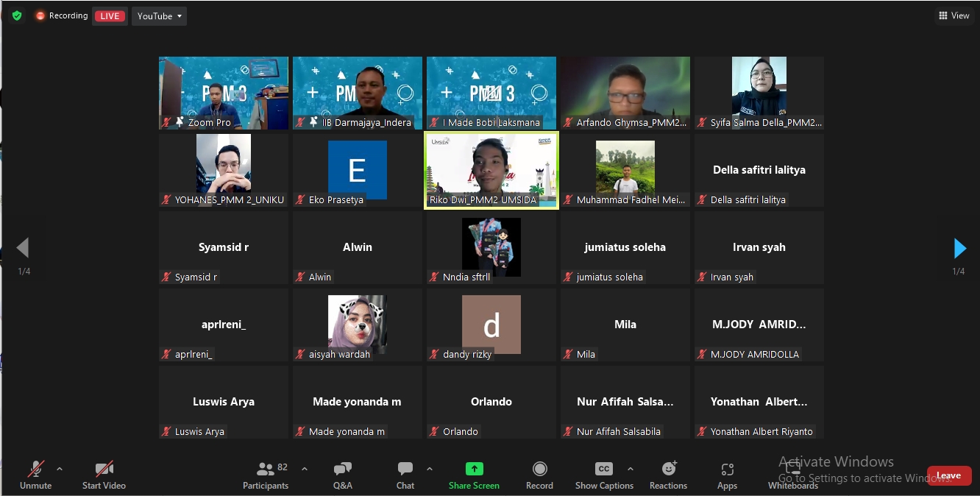Open Whiteboards from the toolbar
The height and width of the screenshot is (496, 980).
[792, 475]
